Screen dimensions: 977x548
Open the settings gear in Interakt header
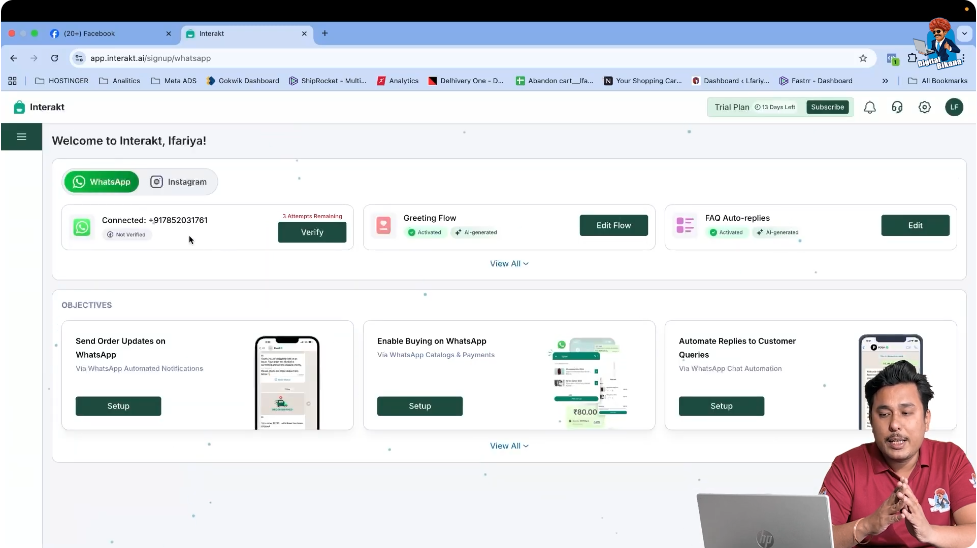(x=925, y=107)
